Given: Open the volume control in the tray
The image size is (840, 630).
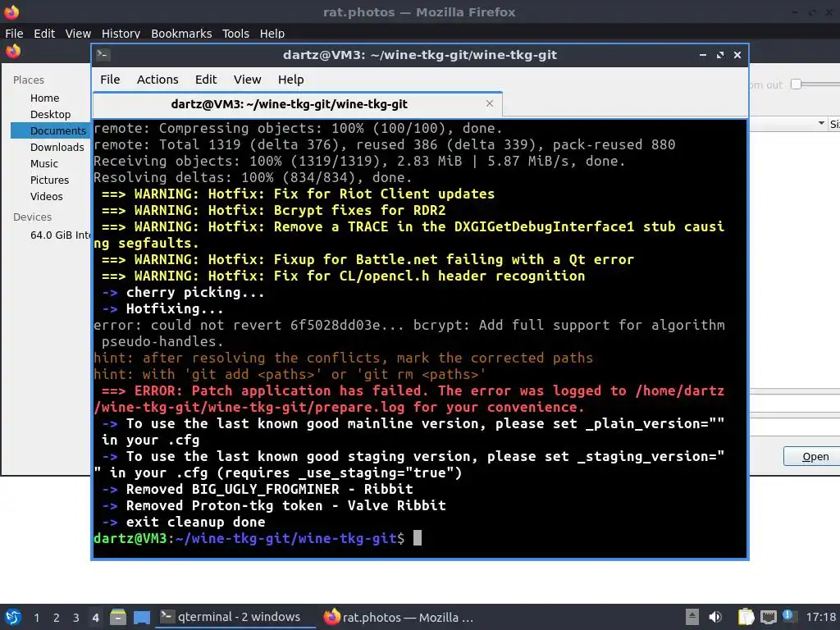Looking at the screenshot, I should (x=715, y=617).
